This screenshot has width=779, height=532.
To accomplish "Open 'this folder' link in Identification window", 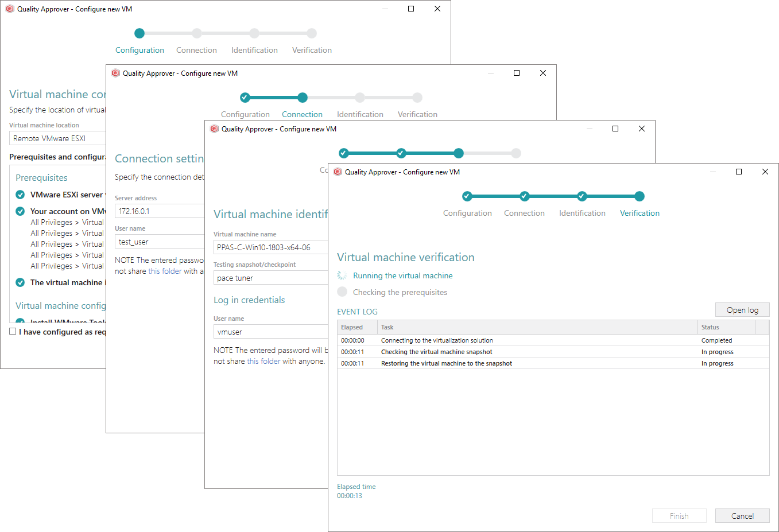I will pos(263,361).
